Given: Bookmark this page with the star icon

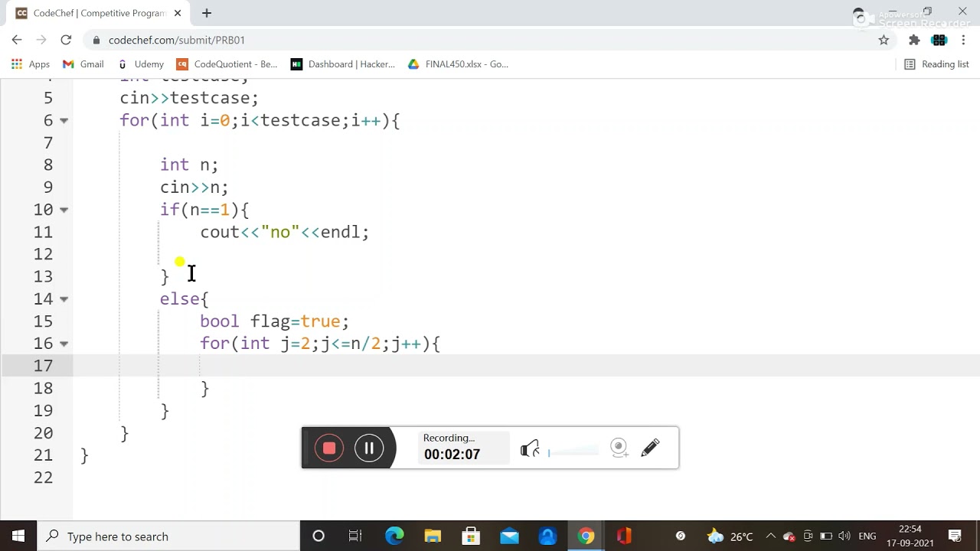Looking at the screenshot, I should (x=884, y=40).
